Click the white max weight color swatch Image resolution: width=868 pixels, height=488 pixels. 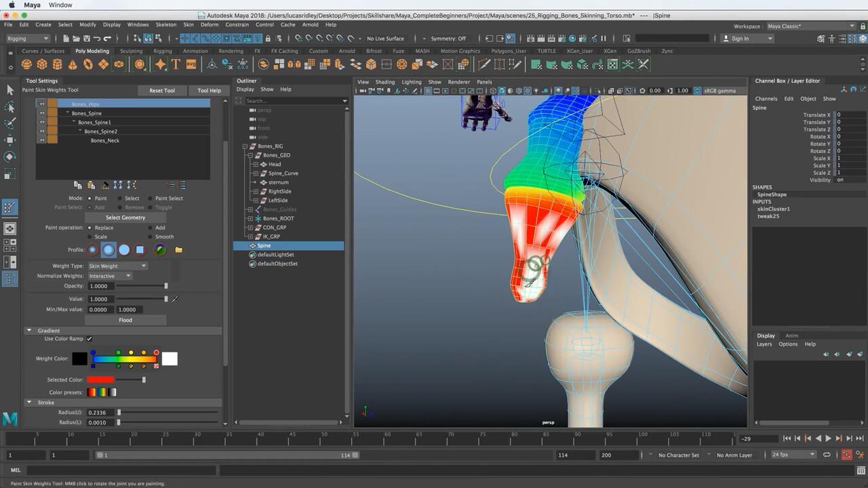click(x=170, y=359)
